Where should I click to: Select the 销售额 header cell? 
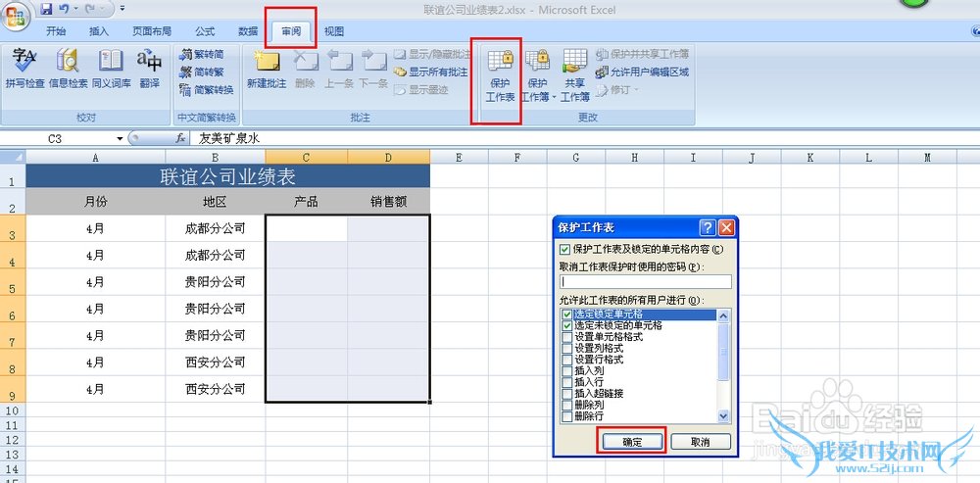389,202
